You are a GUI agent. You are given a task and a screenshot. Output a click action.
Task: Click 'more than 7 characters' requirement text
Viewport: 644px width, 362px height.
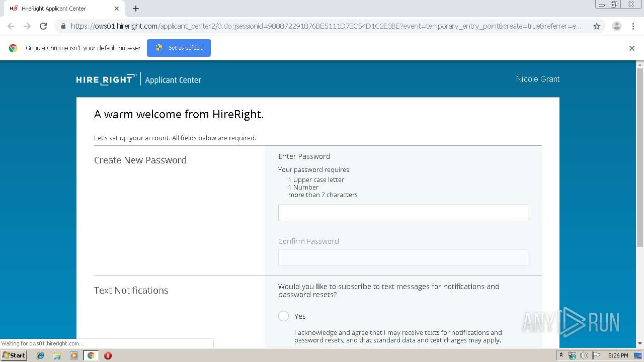pyautogui.click(x=323, y=195)
